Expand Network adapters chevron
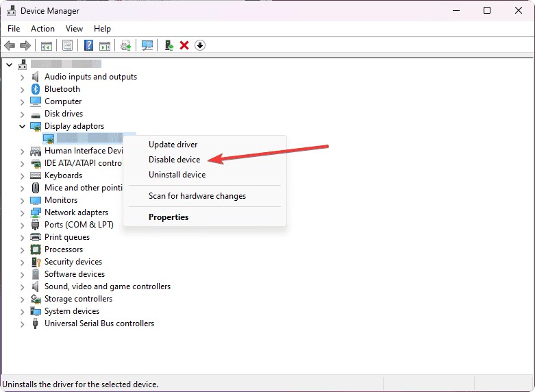The height and width of the screenshot is (392, 535). (x=22, y=213)
